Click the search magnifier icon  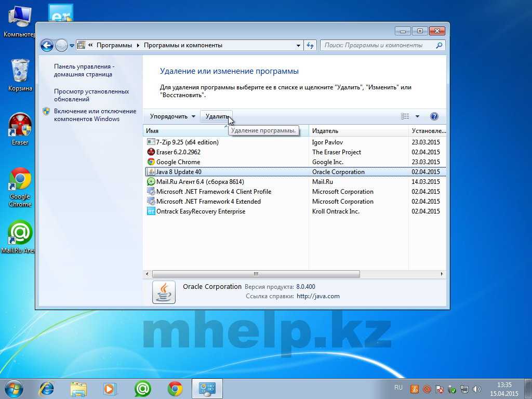tap(439, 45)
